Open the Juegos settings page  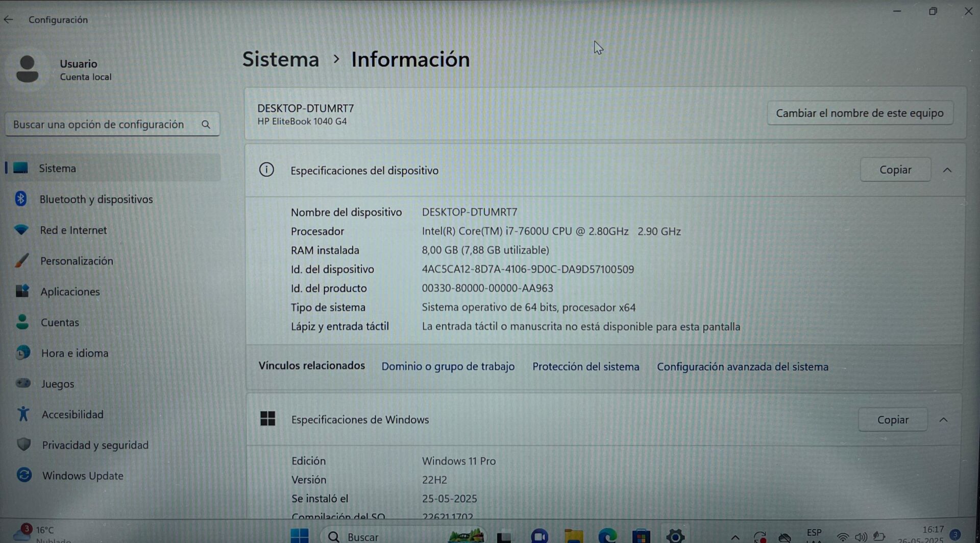[57, 384]
